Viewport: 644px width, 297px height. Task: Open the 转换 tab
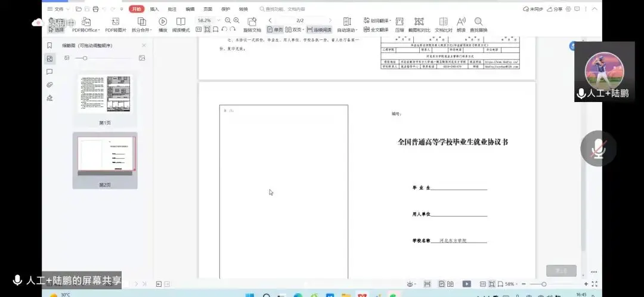243,8
